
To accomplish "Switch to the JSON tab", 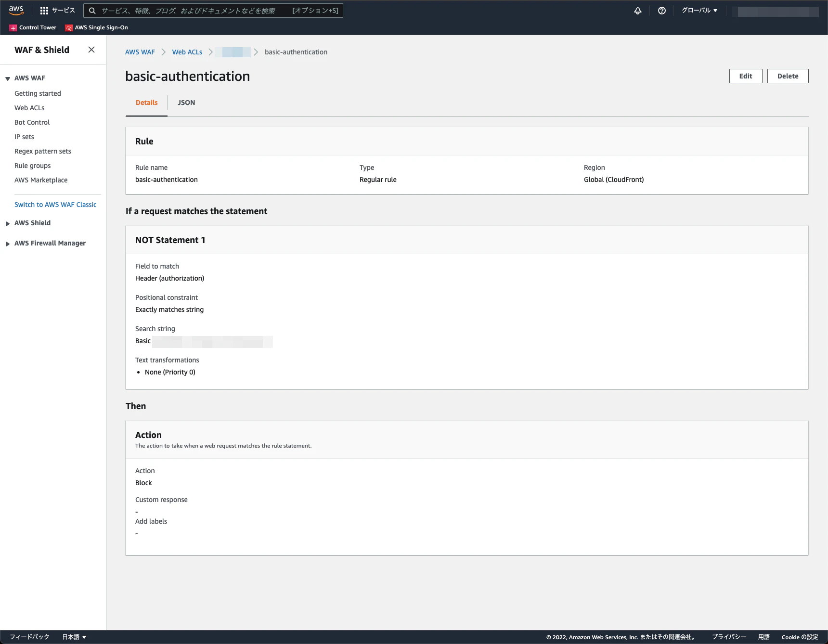I will pos(186,103).
